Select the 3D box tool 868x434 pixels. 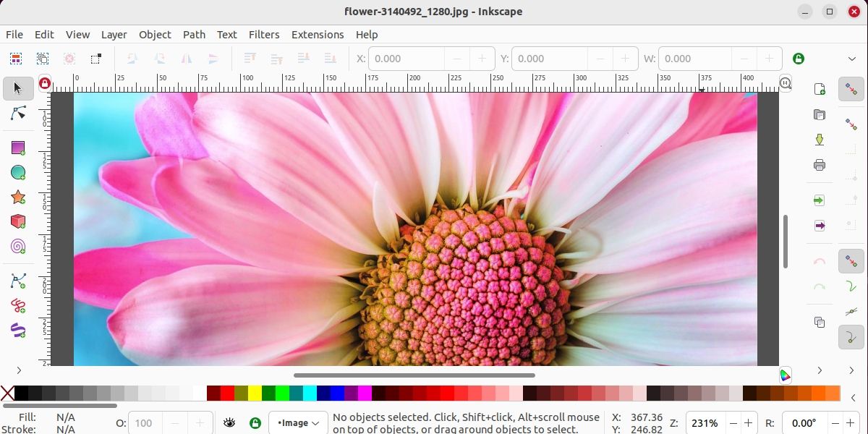coord(16,221)
